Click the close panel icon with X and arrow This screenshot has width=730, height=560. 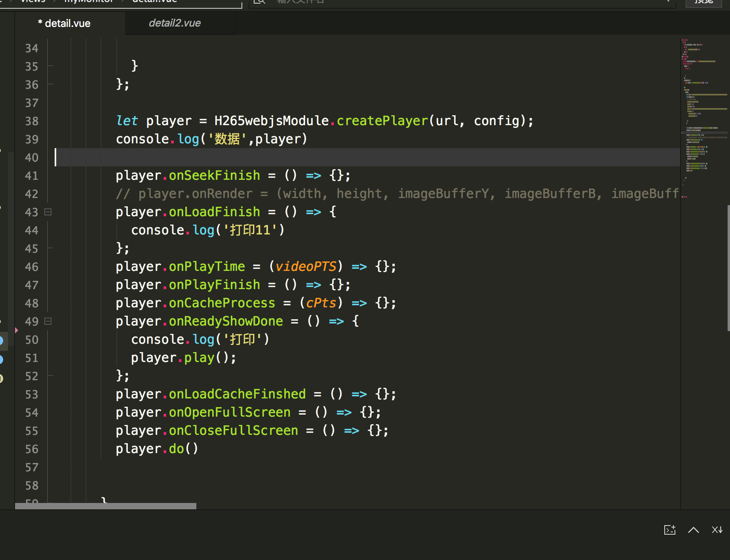[x=717, y=530]
